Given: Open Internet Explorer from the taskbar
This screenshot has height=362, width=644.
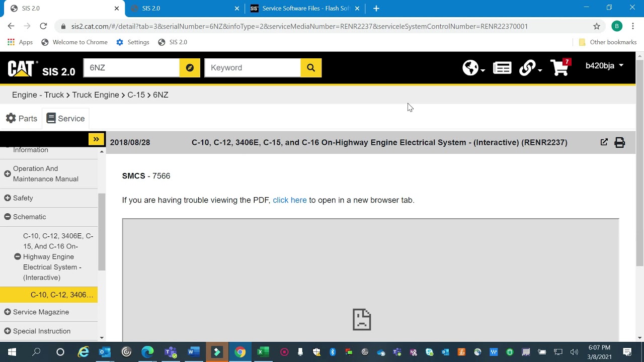Looking at the screenshot, I should [x=83, y=352].
